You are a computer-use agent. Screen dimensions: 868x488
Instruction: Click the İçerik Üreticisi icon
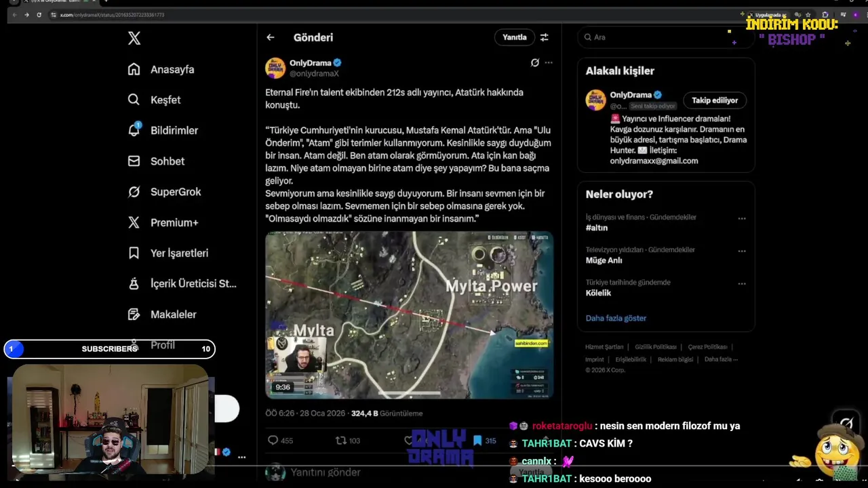[134, 283]
